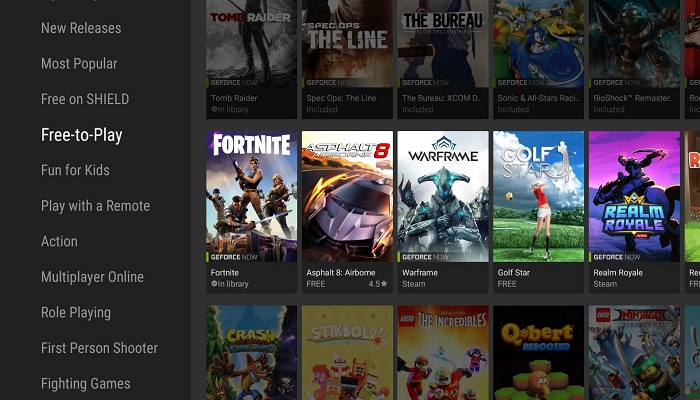Select the Tomb Raider game tile
The width and height of the screenshot is (700, 400).
point(251,40)
